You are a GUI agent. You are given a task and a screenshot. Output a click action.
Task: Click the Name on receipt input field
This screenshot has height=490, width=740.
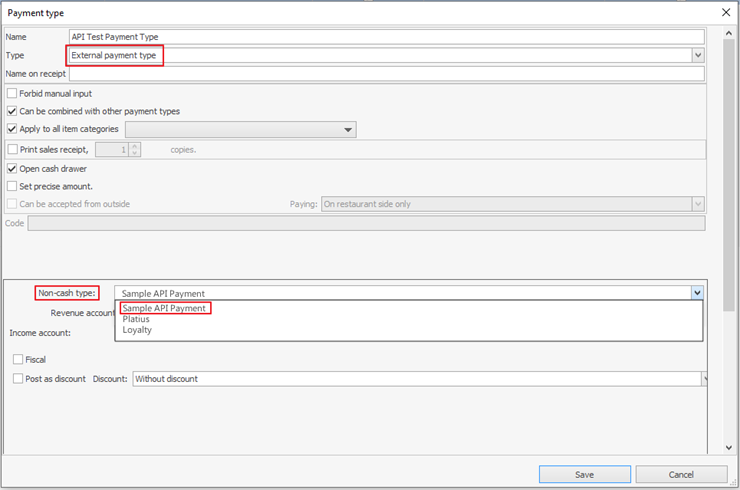pos(386,74)
